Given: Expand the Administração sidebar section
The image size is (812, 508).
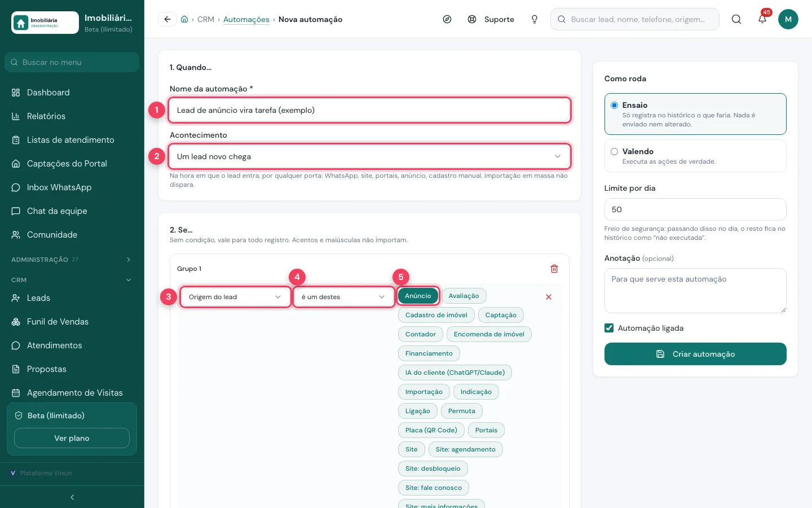Looking at the screenshot, I should coord(72,260).
